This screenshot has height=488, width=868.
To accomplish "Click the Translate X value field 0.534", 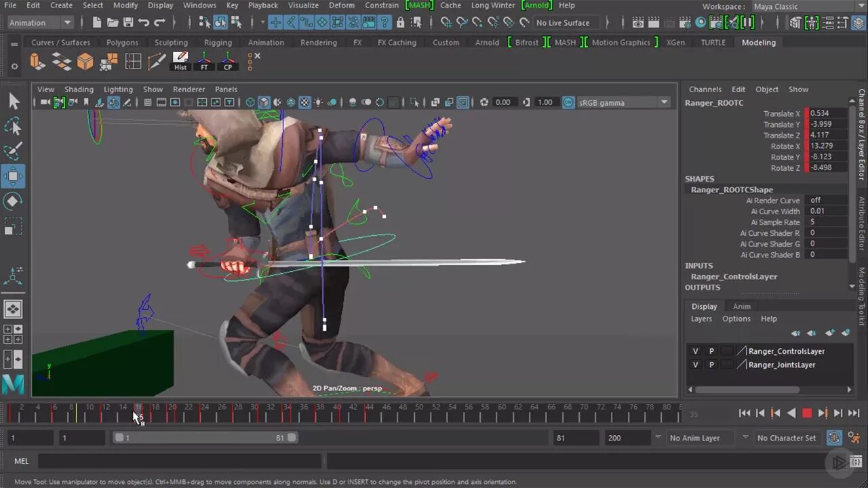I will pos(828,113).
